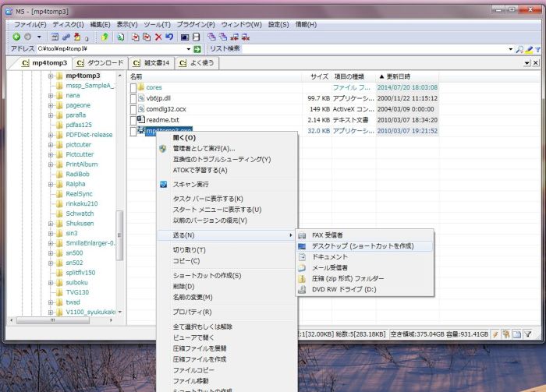Expand the PDFDiet-release tree folder
This screenshot has height=392, width=546.
click(51, 135)
